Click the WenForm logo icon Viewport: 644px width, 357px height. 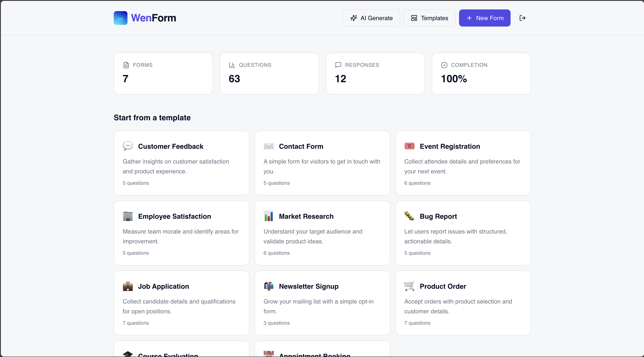tap(121, 18)
